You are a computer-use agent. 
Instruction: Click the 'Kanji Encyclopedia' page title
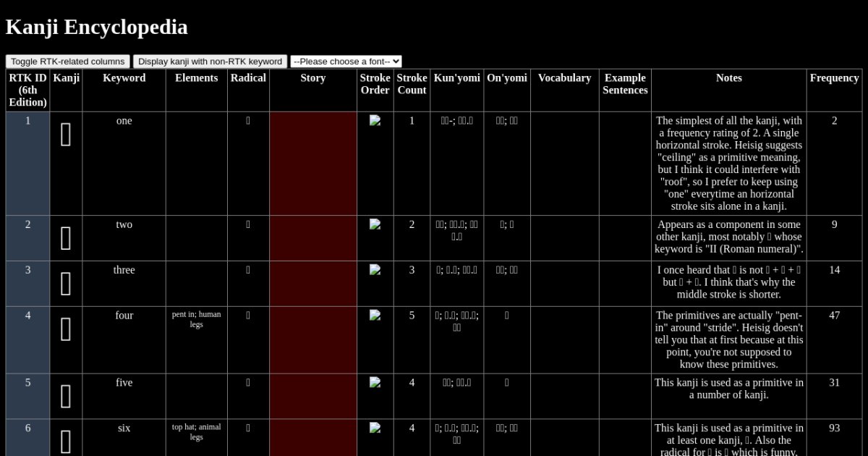click(97, 28)
